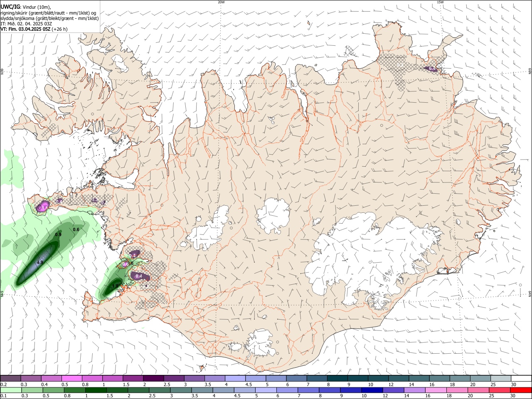
Task: Pick the coral red 25 swatch in bottom legend
Action: pos(500,390)
